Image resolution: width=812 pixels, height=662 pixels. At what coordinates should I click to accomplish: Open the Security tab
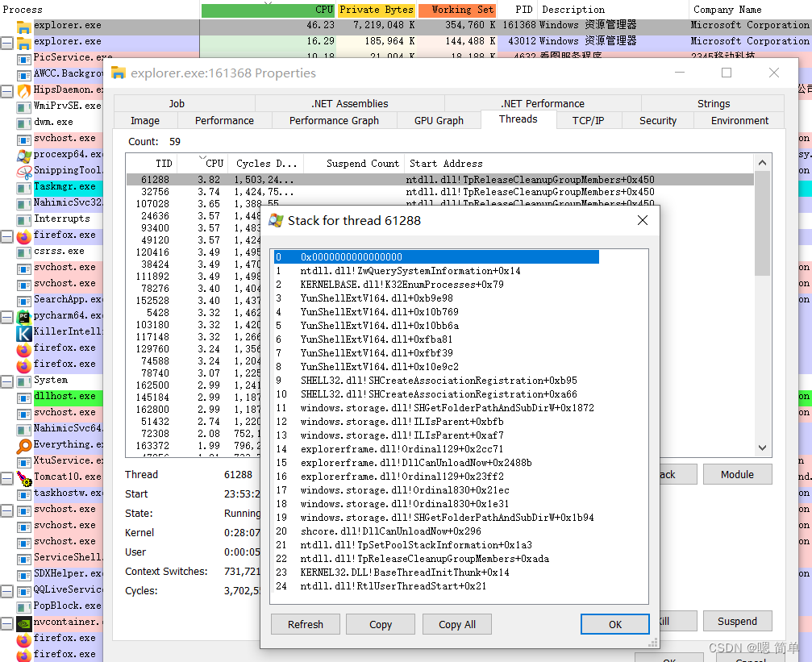tap(658, 121)
